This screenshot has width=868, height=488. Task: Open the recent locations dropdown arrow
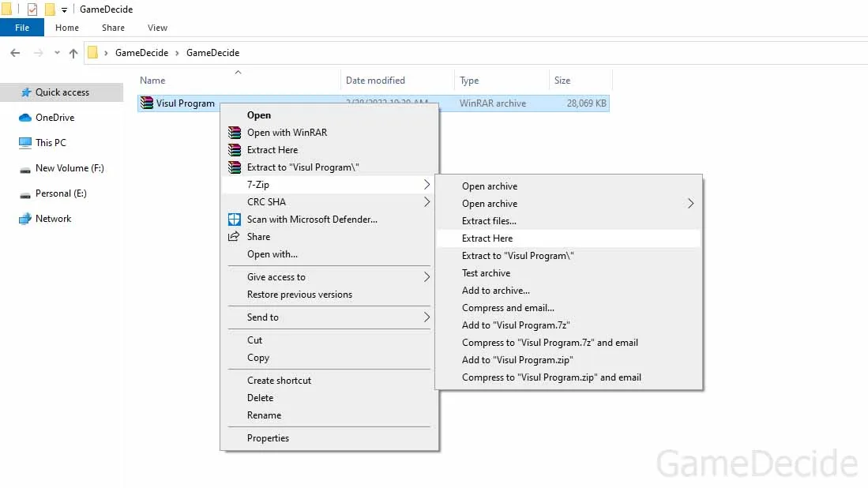(x=57, y=53)
